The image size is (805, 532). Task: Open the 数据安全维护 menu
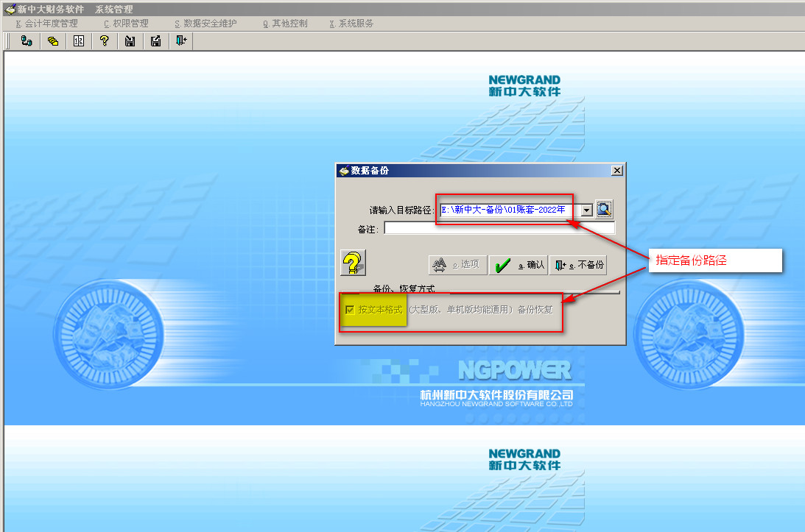(x=205, y=24)
